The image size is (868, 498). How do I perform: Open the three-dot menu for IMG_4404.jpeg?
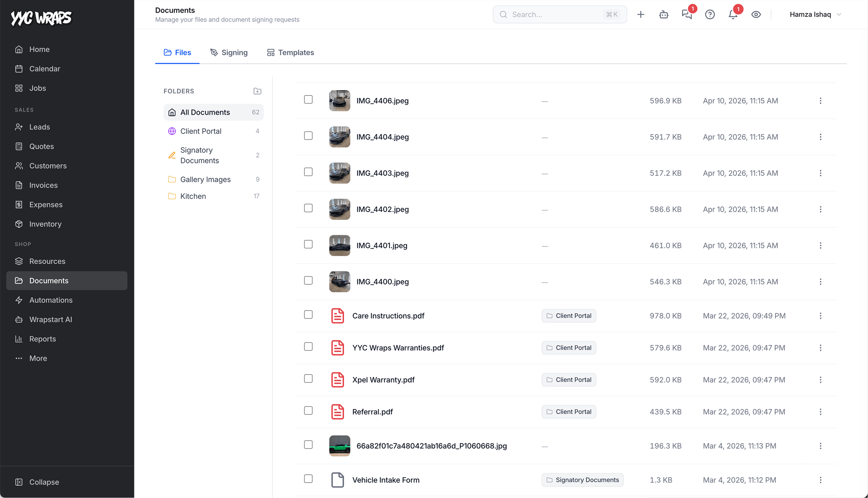(x=820, y=137)
